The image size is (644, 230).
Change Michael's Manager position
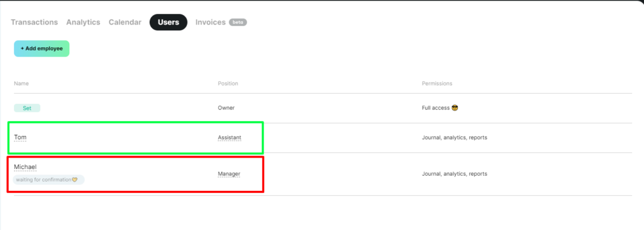coord(229,174)
